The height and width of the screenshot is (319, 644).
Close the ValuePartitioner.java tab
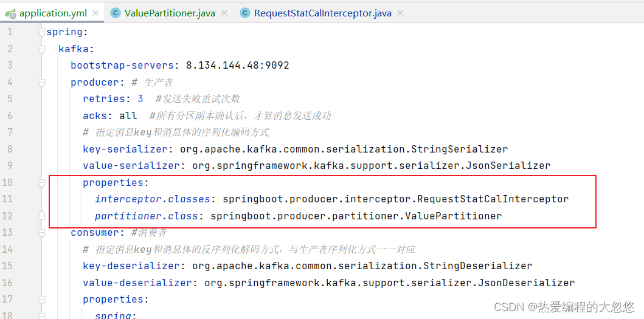tap(224, 13)
